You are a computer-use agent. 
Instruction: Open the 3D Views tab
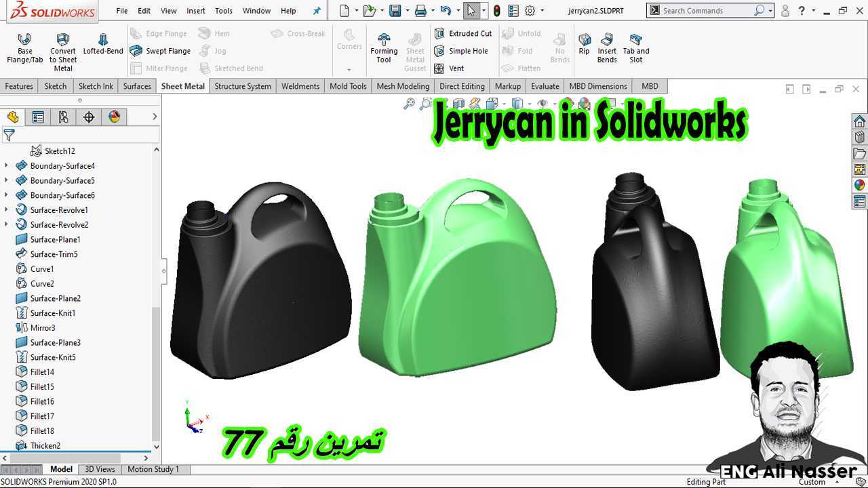coord(100,469)
